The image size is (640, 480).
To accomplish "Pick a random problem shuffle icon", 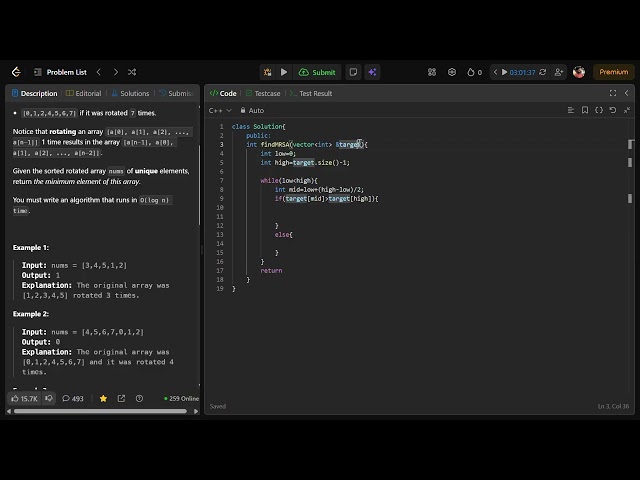I will click(x=132, y=72).
